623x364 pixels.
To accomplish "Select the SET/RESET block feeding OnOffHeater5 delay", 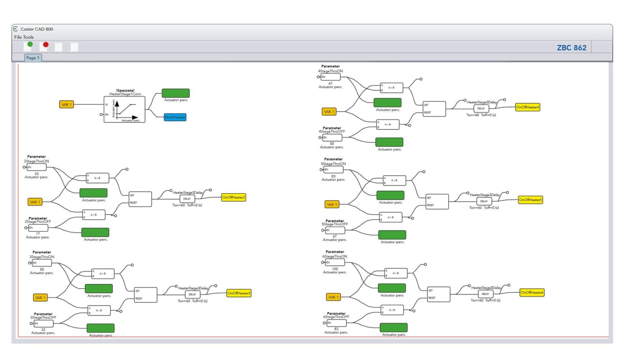I will 437,201.
